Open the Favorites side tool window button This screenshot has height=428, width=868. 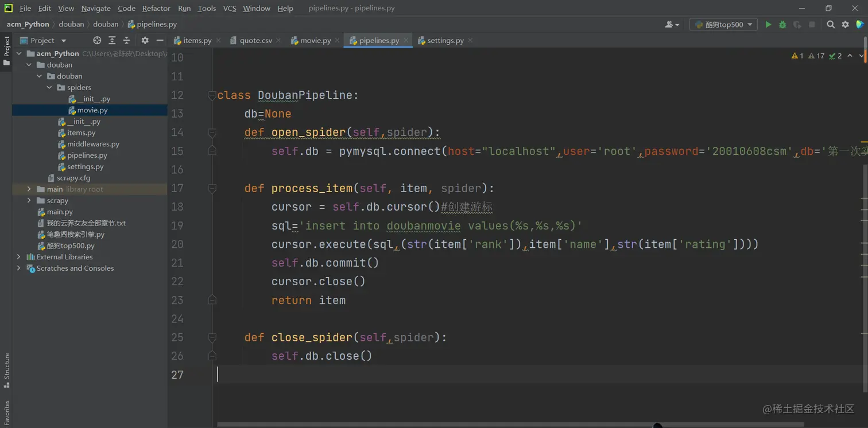coord(7,413)
